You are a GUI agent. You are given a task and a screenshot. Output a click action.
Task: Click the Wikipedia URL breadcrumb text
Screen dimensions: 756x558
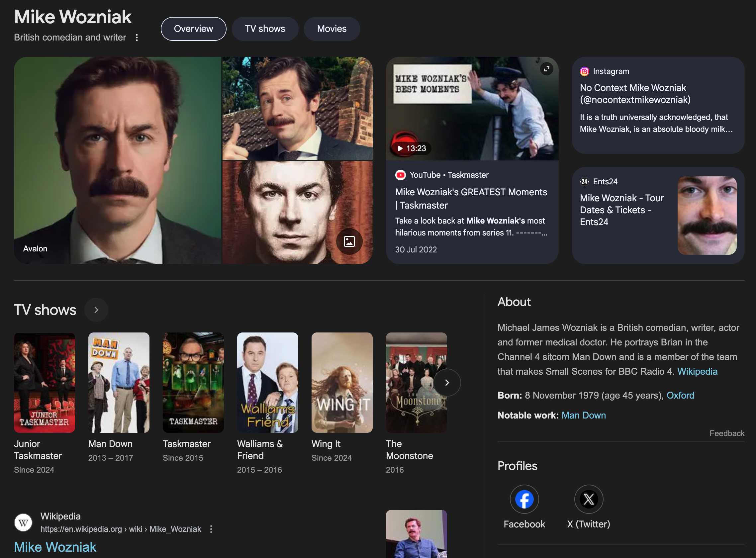pyautogui.click(x=121, y=529)
